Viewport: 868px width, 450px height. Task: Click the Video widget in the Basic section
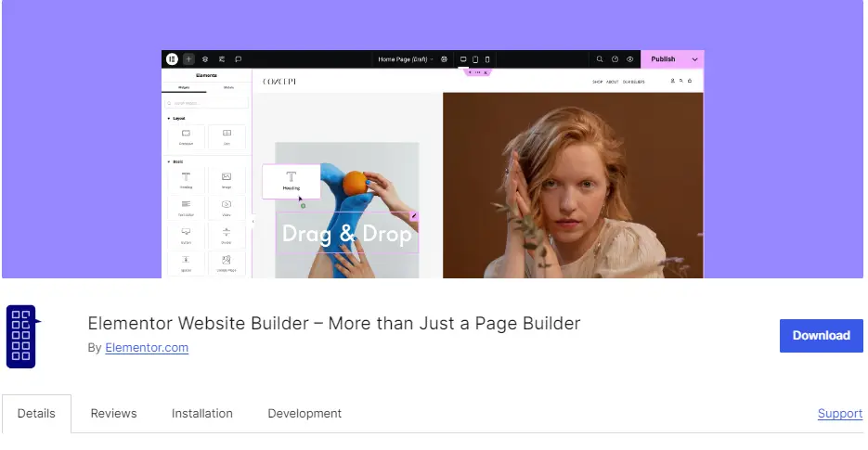[x=227, y=208]
